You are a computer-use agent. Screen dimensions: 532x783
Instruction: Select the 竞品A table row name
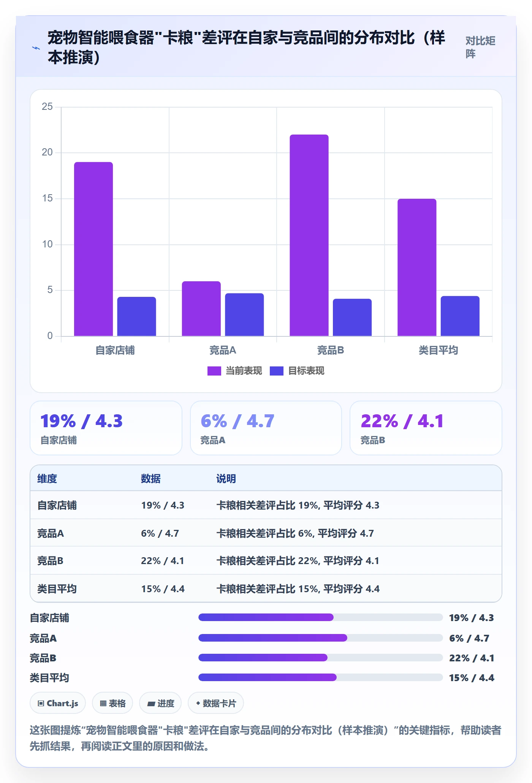tap(51, 533)
